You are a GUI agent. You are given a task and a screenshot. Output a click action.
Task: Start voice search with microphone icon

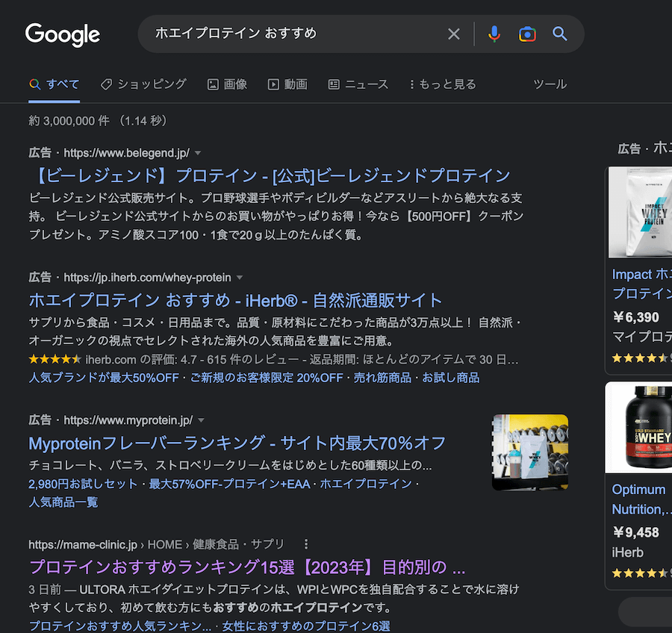494,34
